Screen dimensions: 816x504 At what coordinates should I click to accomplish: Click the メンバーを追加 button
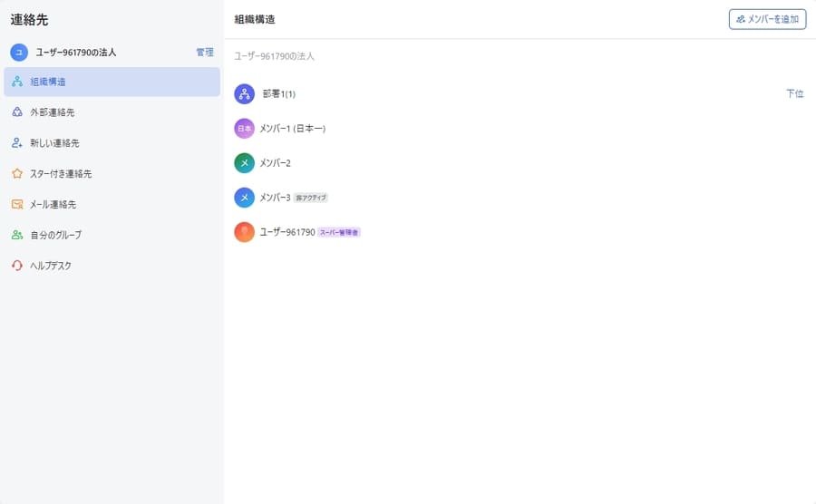[x=767, y=19]
